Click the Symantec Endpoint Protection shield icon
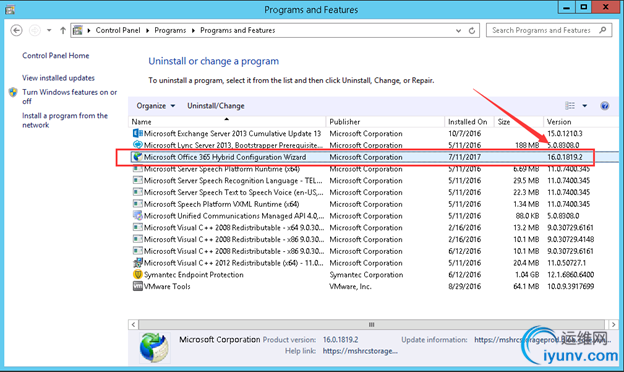 137,275
